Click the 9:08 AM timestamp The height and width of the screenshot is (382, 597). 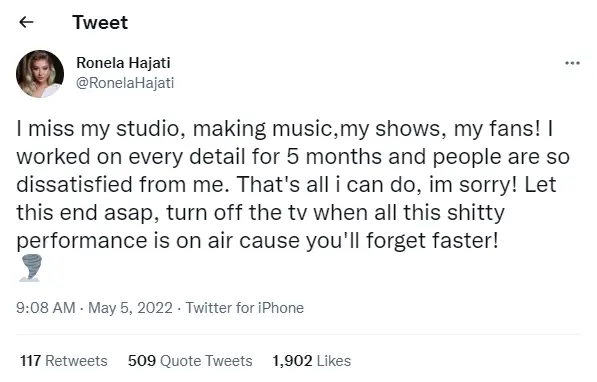(x=46, y=308)
